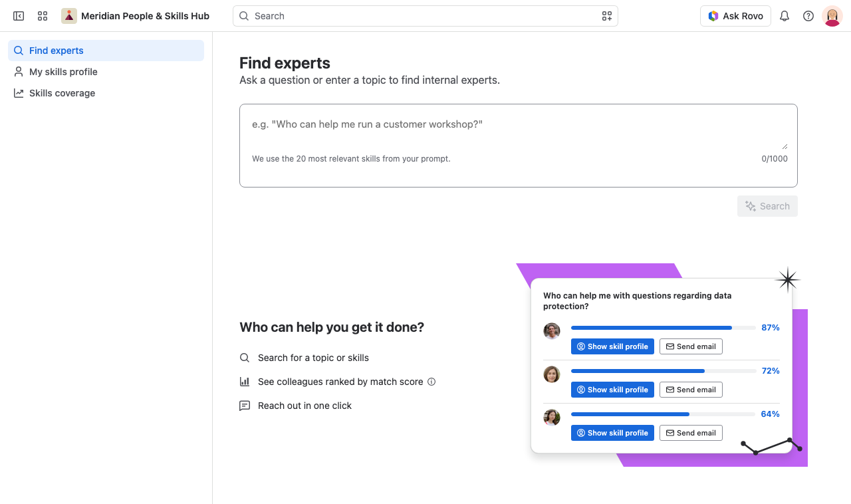Click the "Who can help you get it done?" heading

pyautogui.click(x=332, y=327)
